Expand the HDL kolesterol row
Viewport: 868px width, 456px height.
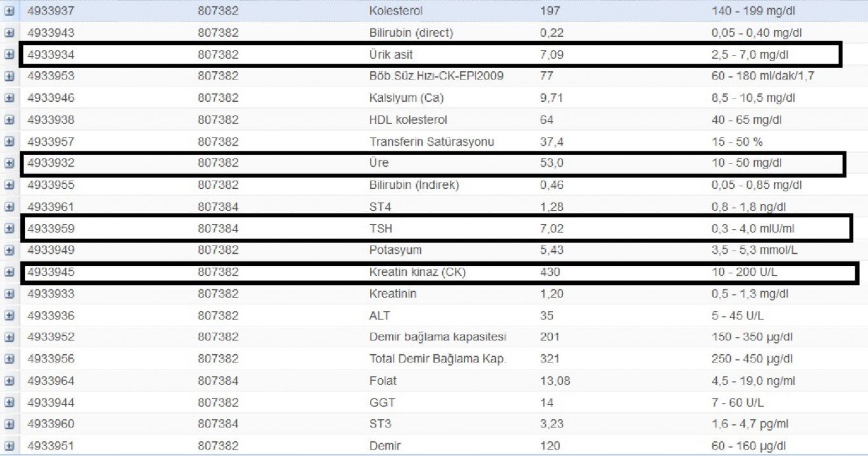point(9,120)
